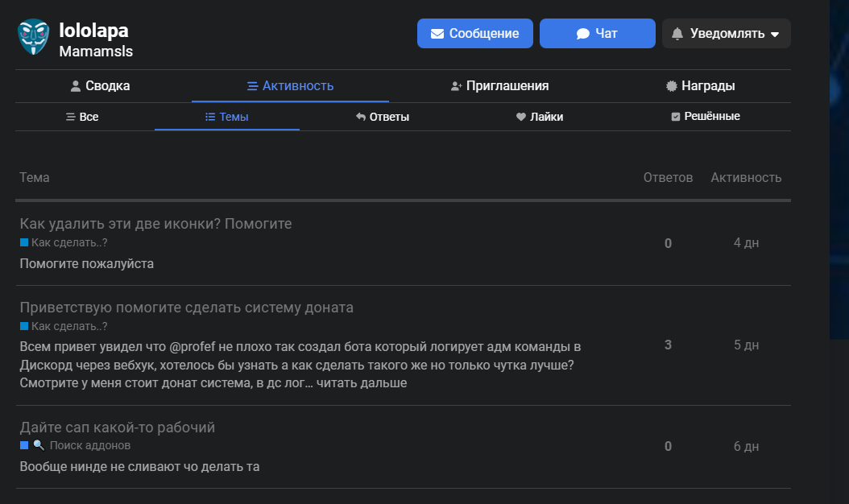Viewport: 849px width, 504px height.
Task: Open topic Приветствую помогите сделать систему доната
Action: click(187, 308)
